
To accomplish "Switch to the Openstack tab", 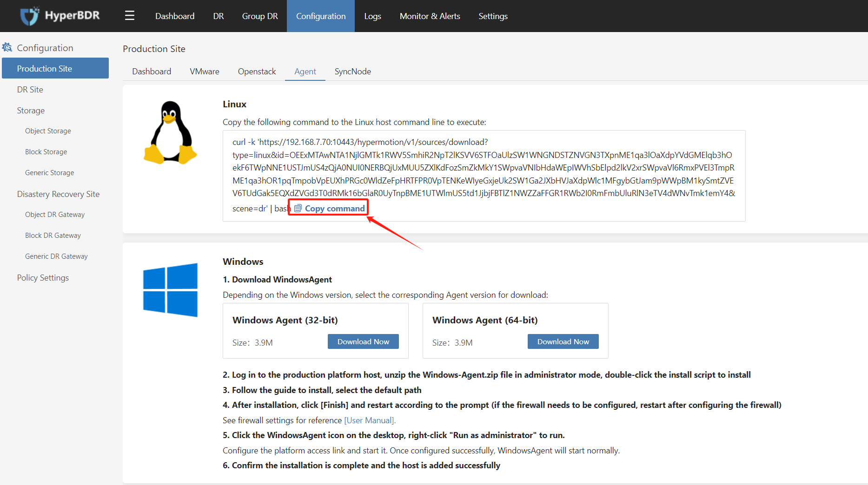I will (x=257, y=72).
